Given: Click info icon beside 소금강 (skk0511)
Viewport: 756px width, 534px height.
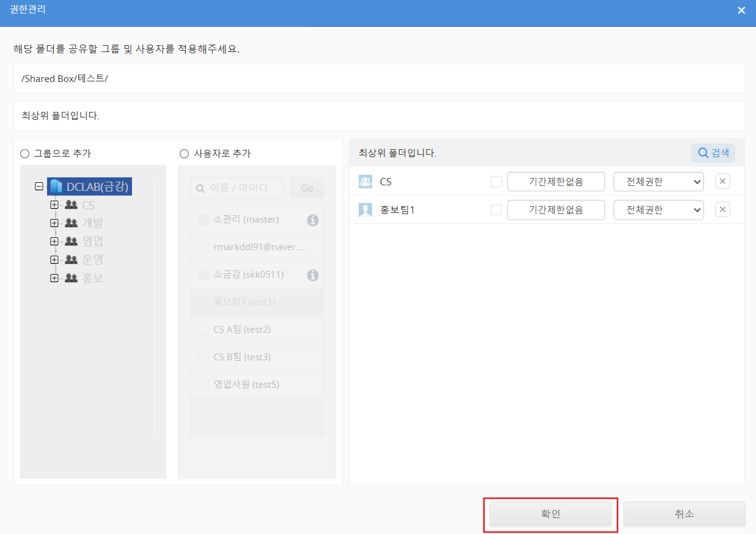Looking at the screenshot, I should pyautogui.click(x=312, y=275).
